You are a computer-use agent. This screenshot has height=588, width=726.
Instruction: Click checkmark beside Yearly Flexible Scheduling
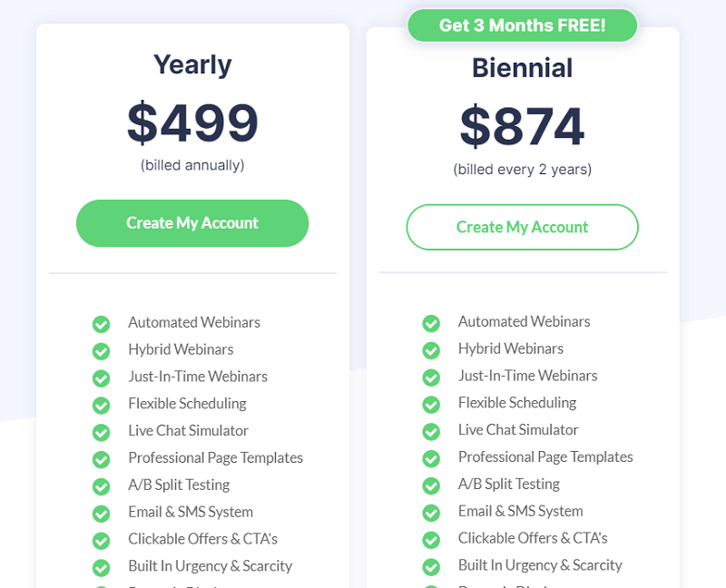coord(101,406)
